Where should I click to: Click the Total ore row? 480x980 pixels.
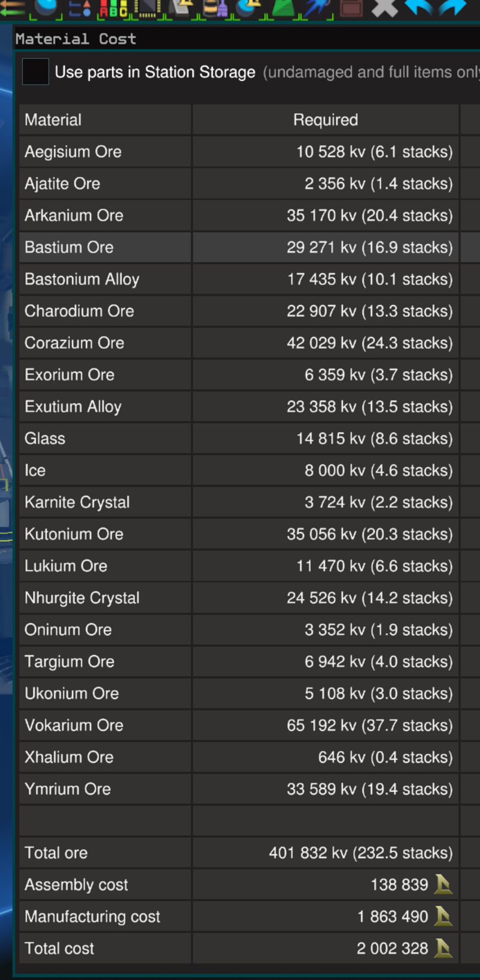point(239,852)
